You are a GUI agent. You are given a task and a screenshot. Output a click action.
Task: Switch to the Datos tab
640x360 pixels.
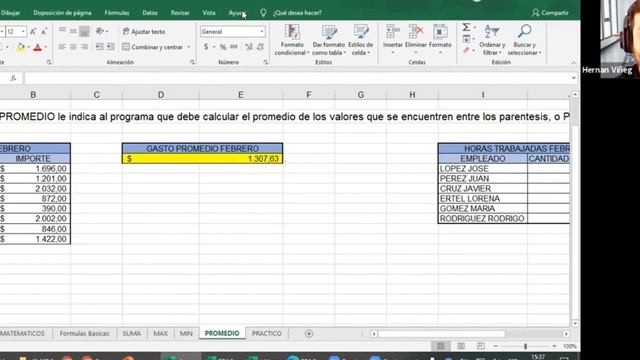[150, 13]
